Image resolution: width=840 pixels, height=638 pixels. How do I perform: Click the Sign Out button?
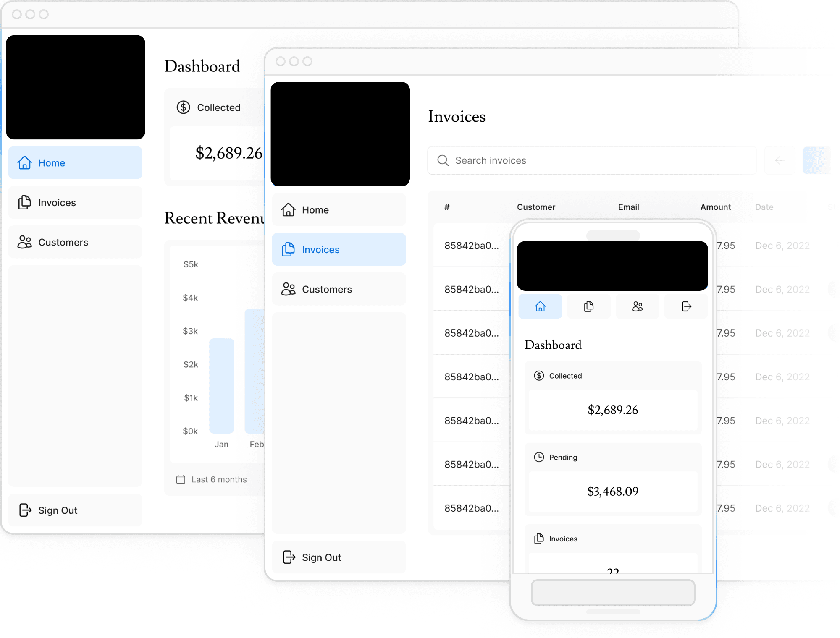pos(322,557)
